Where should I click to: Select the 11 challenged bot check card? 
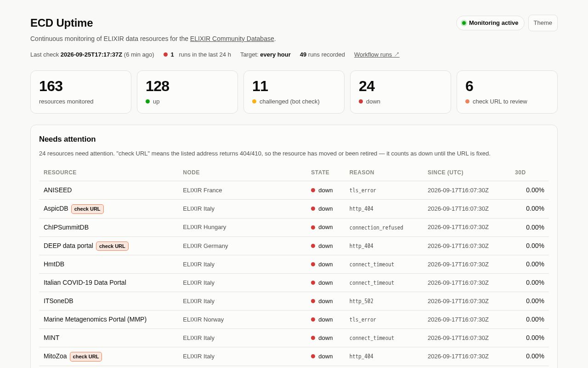pyautogui.click(x=294, y=92)
